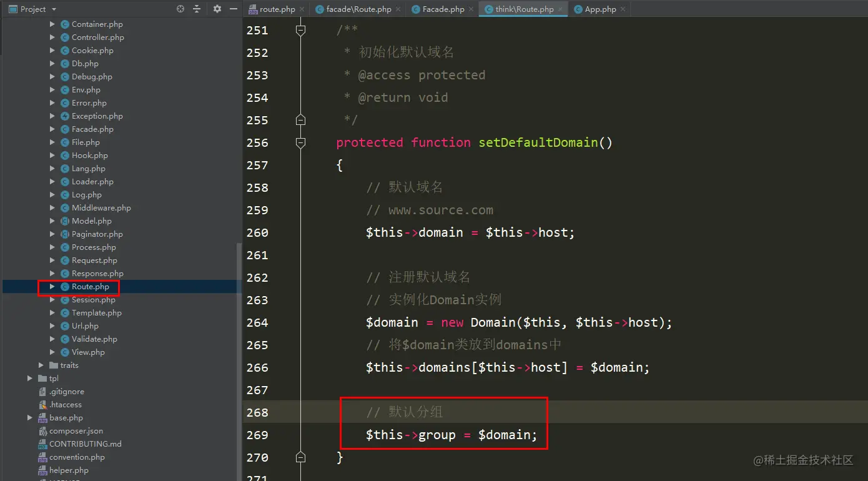Screen dimensions: 868x481
Task: Switch to the App.php tab
Action: [599, 9]
